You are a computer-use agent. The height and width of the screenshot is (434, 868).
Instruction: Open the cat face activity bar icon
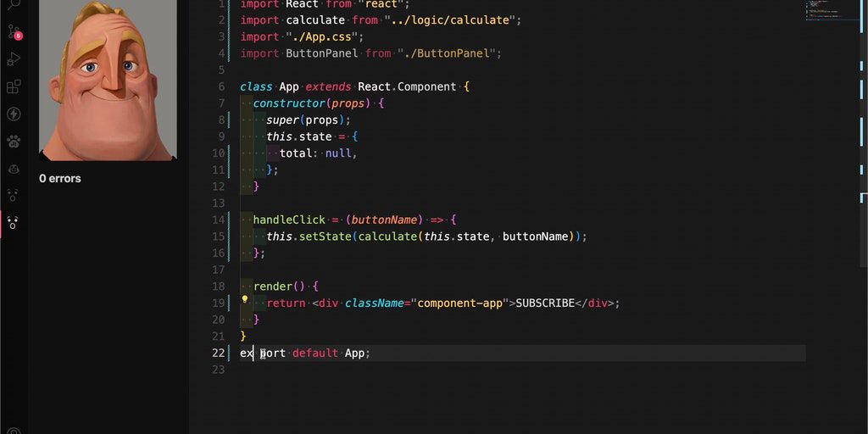14,169
